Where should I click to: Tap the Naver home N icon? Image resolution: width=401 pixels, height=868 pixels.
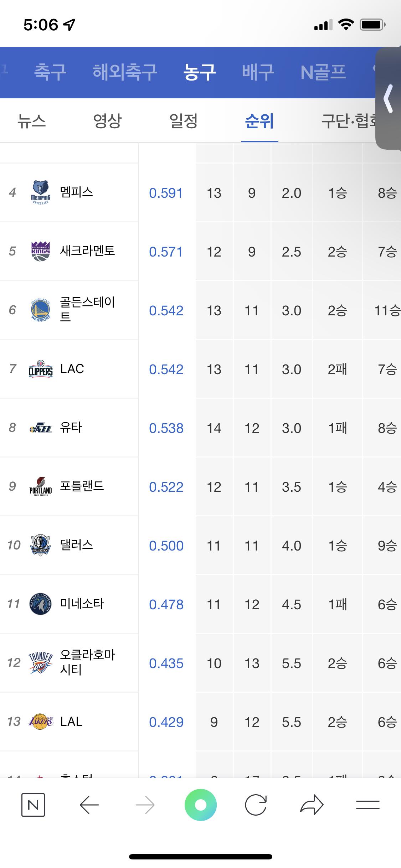(33, 805)
